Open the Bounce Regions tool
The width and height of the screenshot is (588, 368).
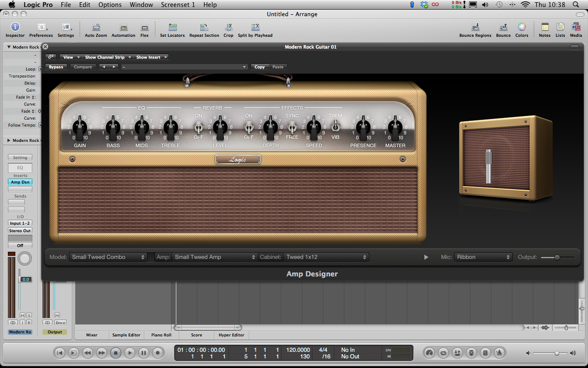475,28
